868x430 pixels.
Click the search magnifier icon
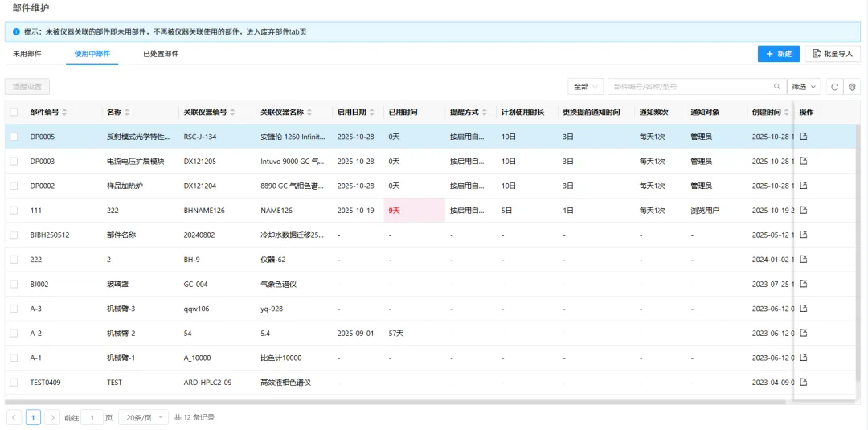(x=777, y=87)
